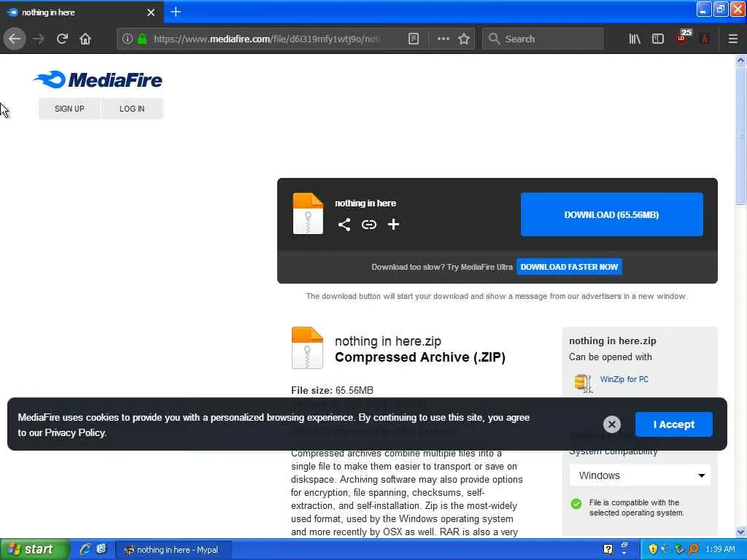The height and width of the screenshot is (560, 747).
Task: Click the green compatibility check icon
Action: coord(576,503)
